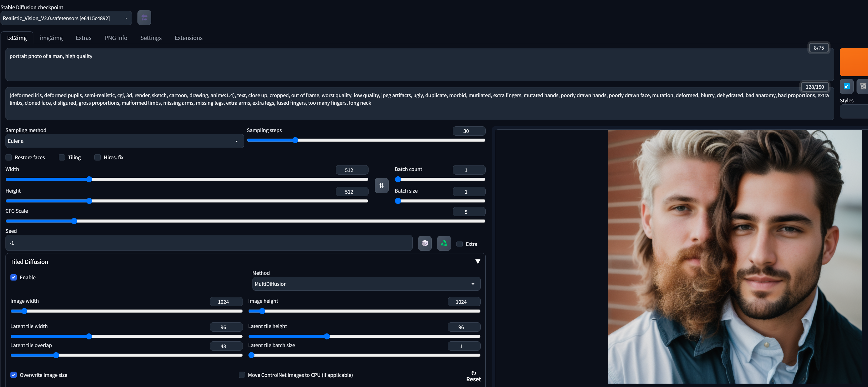The height and width of the screenshot is (387, 868).
Task: Enable Move ControlNet images to CPU
Action: click(242, 374)
